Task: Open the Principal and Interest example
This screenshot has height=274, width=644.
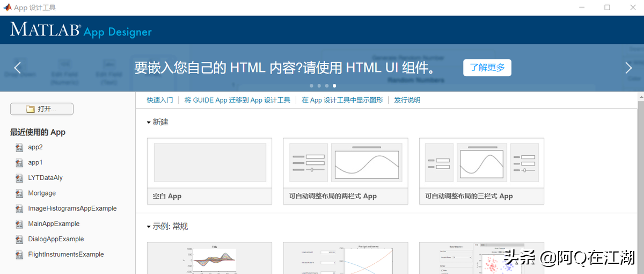Action: 346,258
